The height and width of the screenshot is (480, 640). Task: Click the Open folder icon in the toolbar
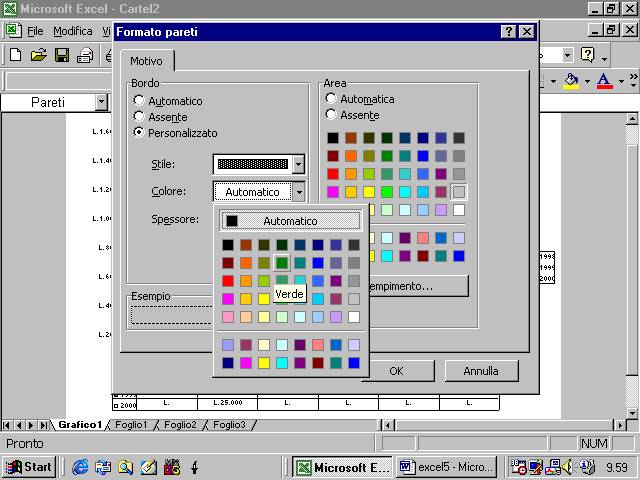point(39,55)
